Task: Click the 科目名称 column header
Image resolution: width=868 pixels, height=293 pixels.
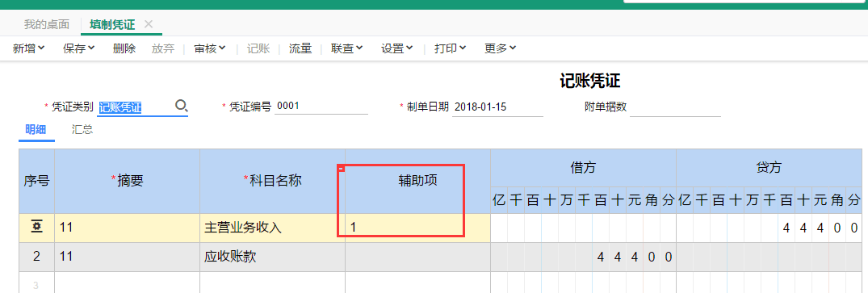Action: [x=272, y=181]
